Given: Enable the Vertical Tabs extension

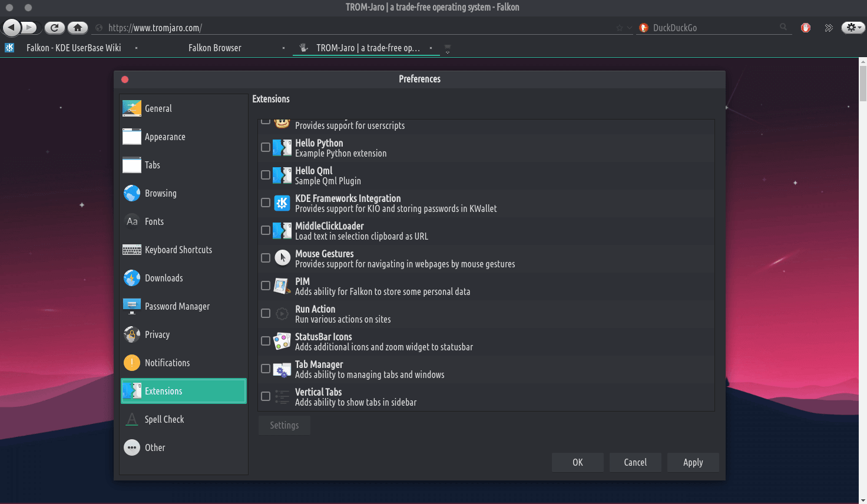Looking at the screenshot, I should tap(266, 396).
